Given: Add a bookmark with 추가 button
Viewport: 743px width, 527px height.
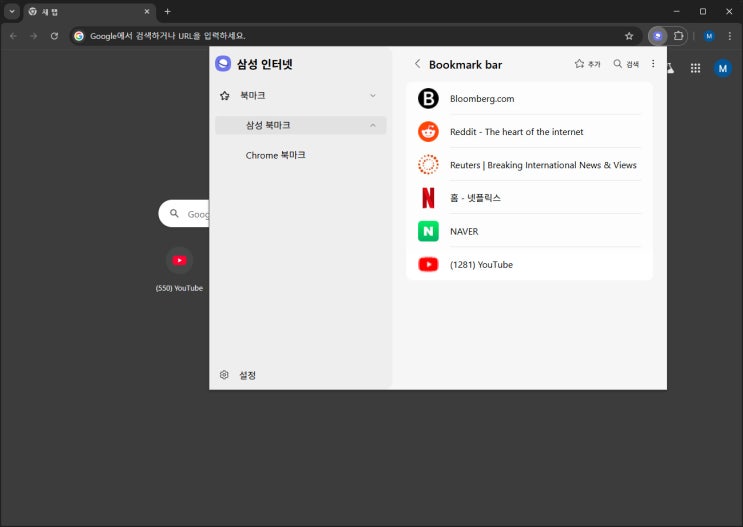Looking at the screenshot, I should 588,64.
